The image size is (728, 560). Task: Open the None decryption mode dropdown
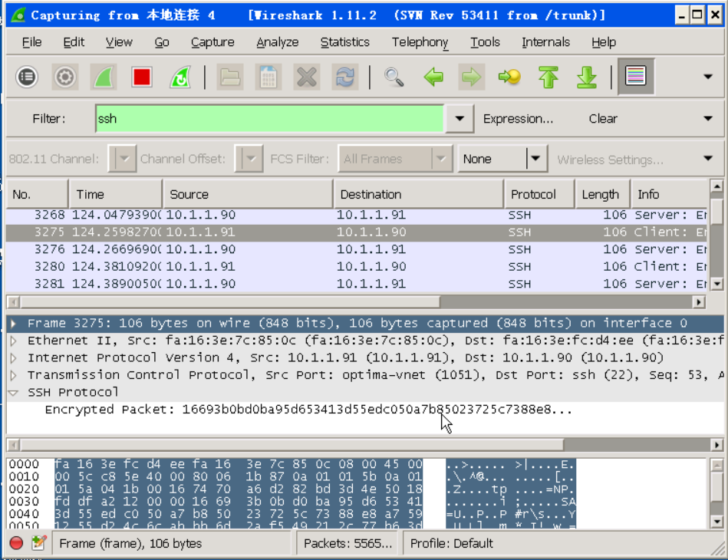pos(502,159)
